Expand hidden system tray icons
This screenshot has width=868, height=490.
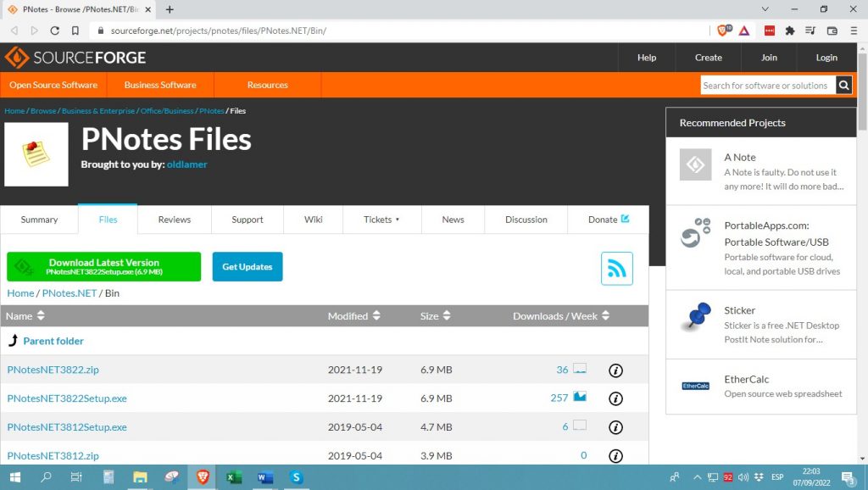[x=697, y=477]
